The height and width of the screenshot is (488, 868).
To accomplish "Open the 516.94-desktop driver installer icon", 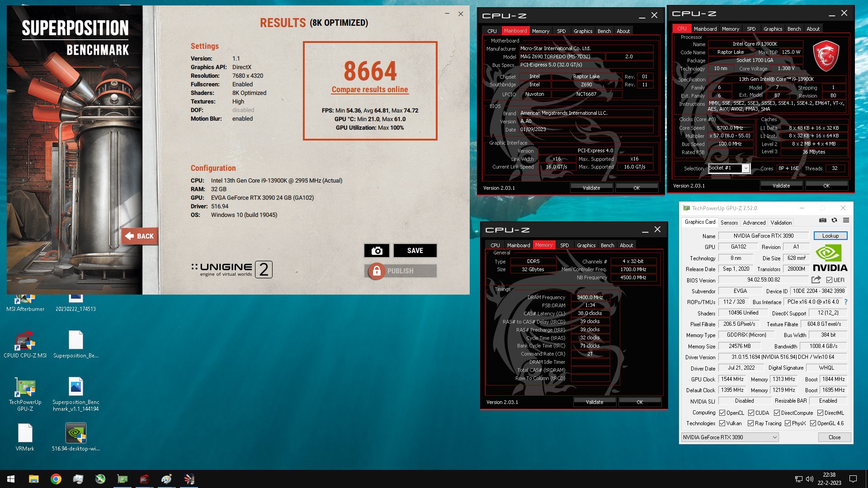I will pos(76,437).
